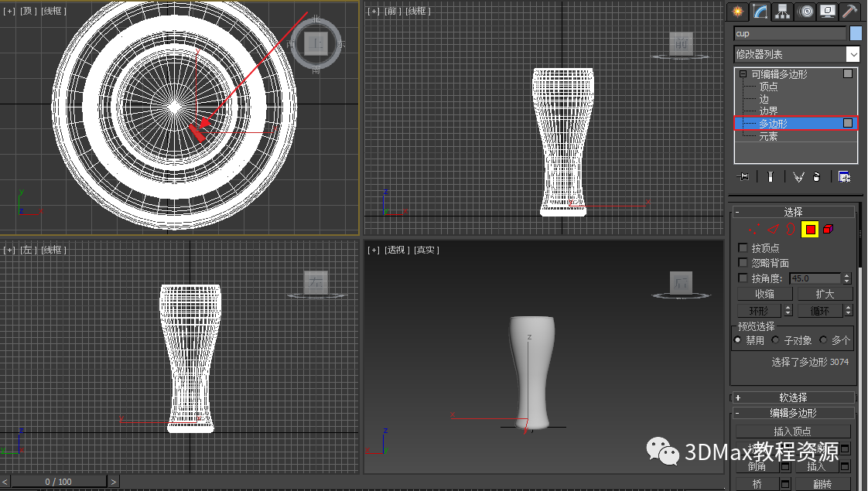Screen dimensions: 868x491
Task: Click the 循环 loop button
Action: pos(820,311)
